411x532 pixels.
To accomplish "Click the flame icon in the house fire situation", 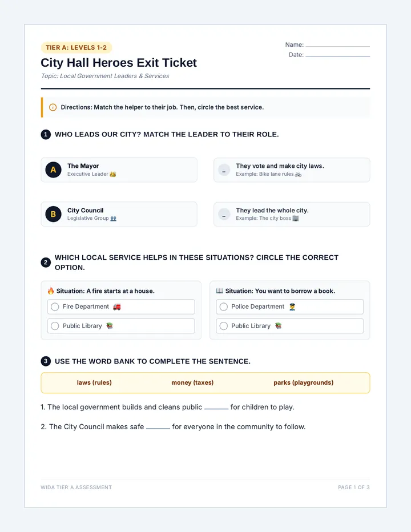I will coord(51,291).
